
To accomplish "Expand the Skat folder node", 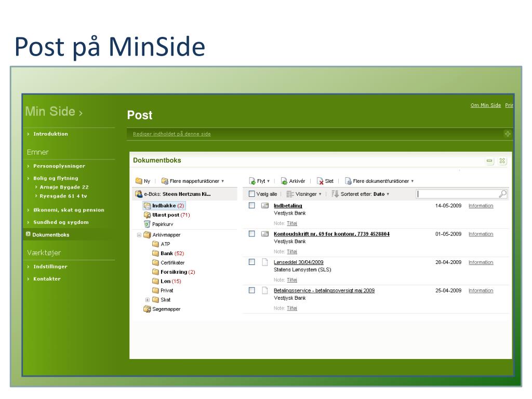I will (147, 300).
